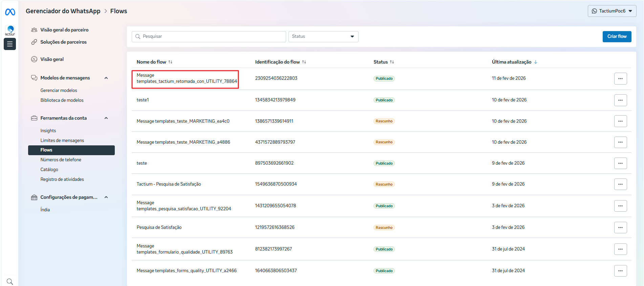
Task: Sort by Identificação do flow column
Action: [x=304, y=62]
